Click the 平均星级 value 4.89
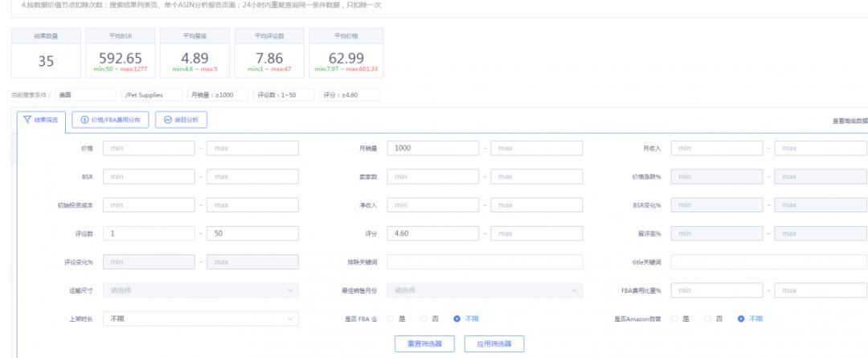The image size is (868, 358). click(x=194, y=58)
